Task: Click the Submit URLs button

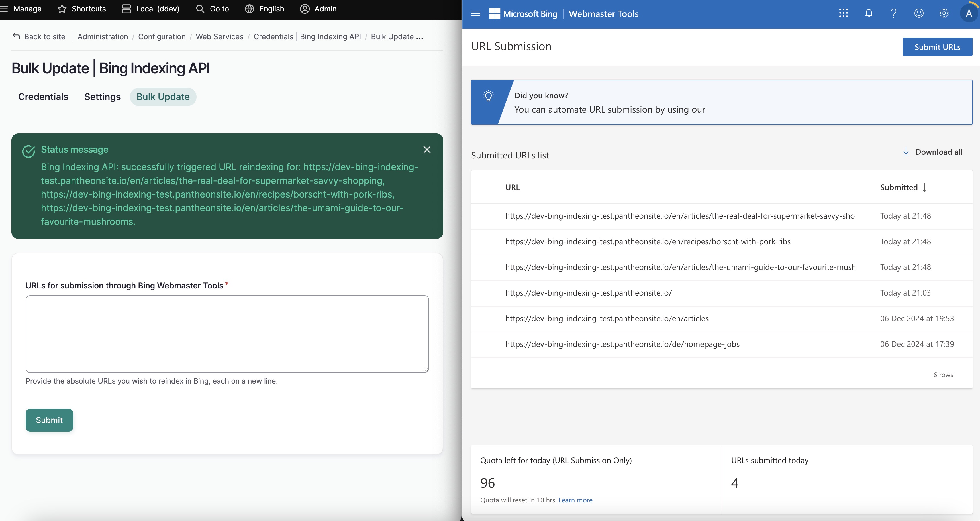Action: click(x=937, y=47)
